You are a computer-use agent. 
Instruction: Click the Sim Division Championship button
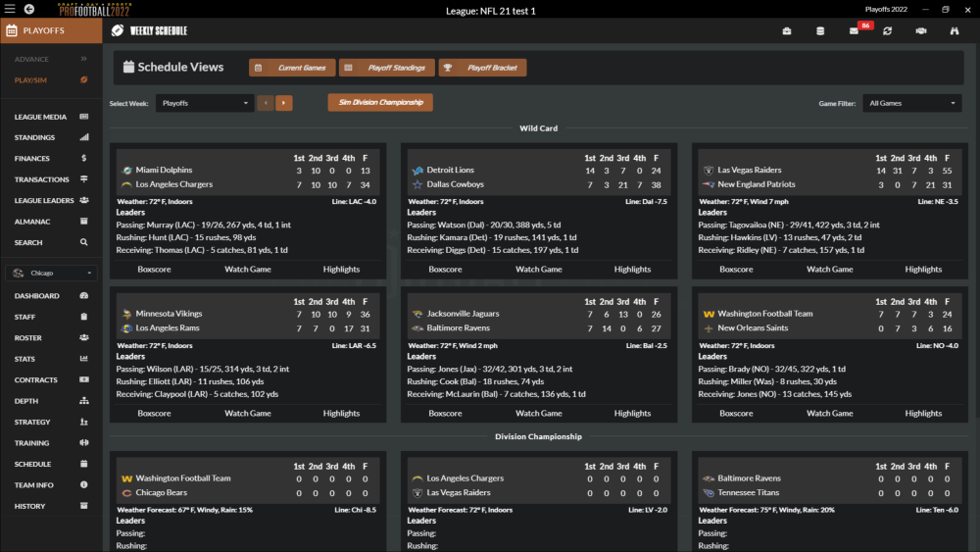pyautogui.click(x=380, y=102)
